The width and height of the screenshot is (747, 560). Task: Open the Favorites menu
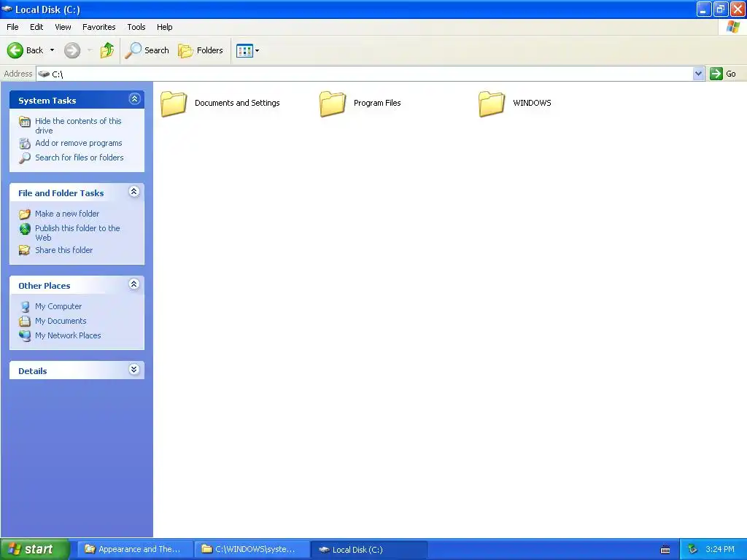(98, 27)
